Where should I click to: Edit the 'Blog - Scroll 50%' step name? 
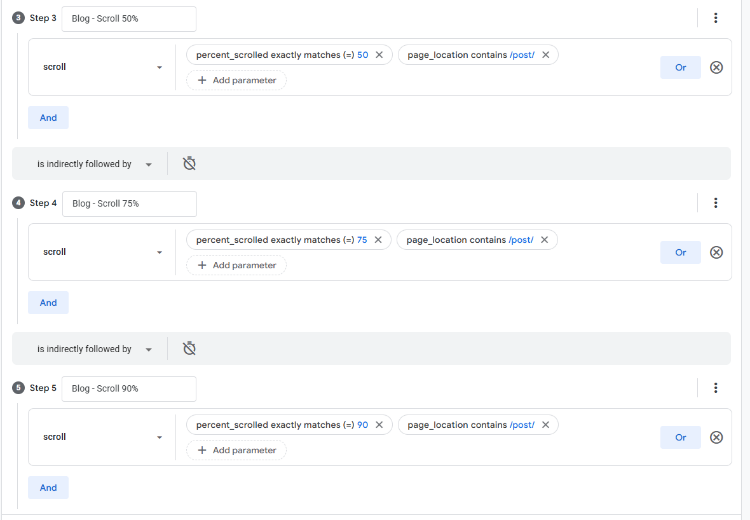(x=129, y=18)
